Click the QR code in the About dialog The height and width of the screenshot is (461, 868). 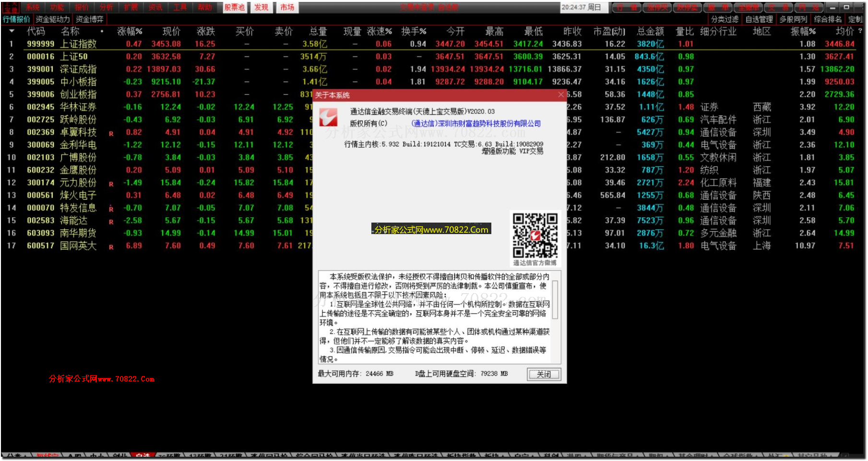[x=535, y=236]
